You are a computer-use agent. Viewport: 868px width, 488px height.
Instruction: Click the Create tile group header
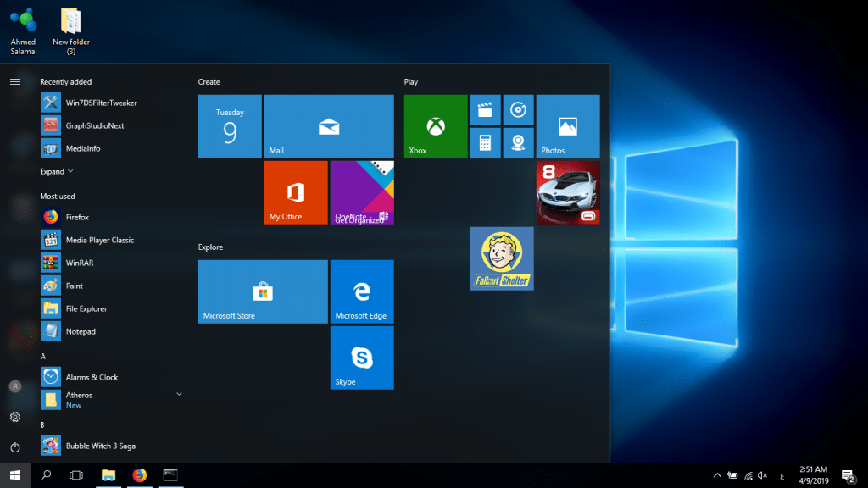[x=209, y=82]
